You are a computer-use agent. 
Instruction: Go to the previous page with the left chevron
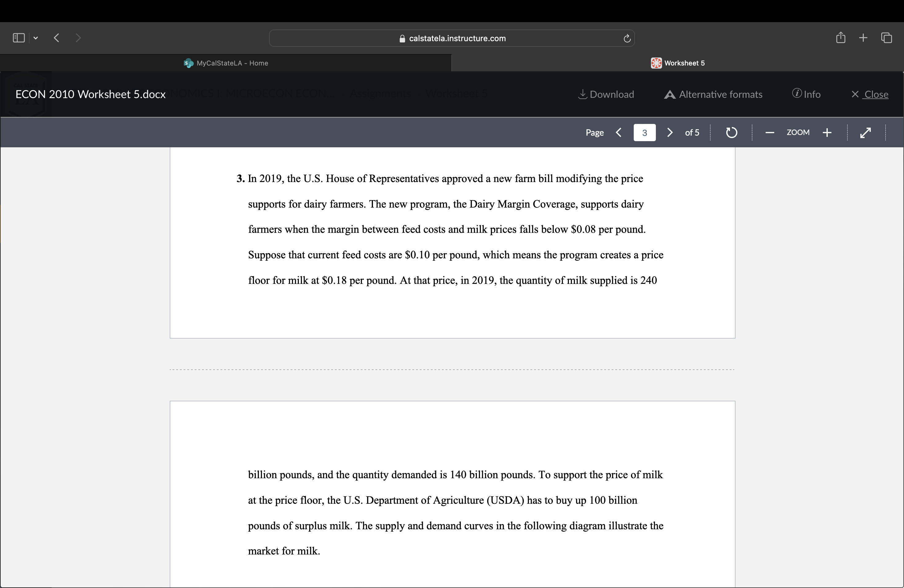point(618,132)
